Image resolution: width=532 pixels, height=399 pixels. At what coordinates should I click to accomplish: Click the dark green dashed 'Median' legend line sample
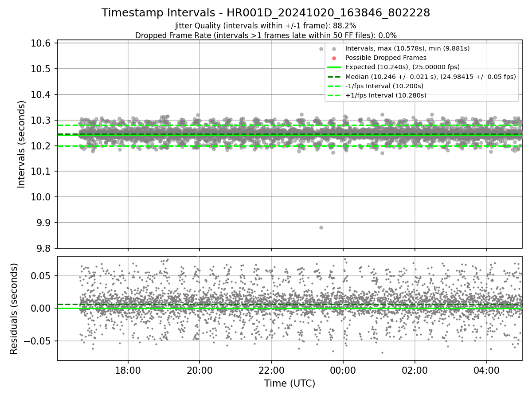[x=334, y=77]
